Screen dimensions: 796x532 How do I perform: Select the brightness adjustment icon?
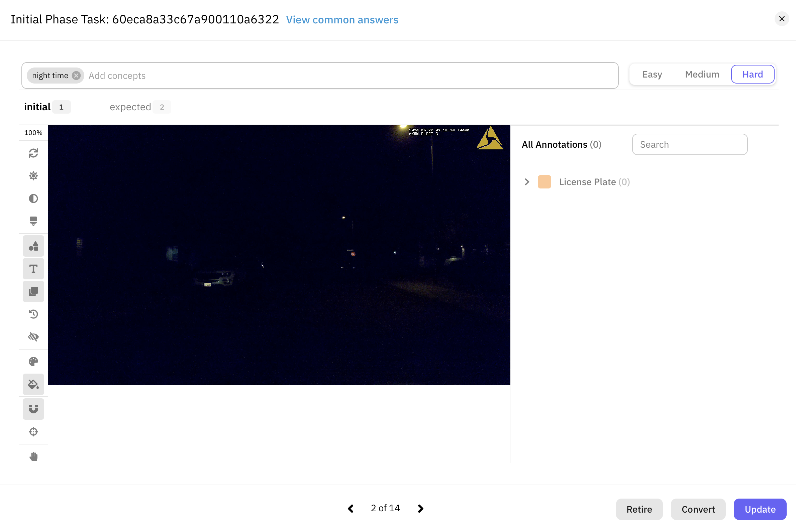tap(33, 176)
